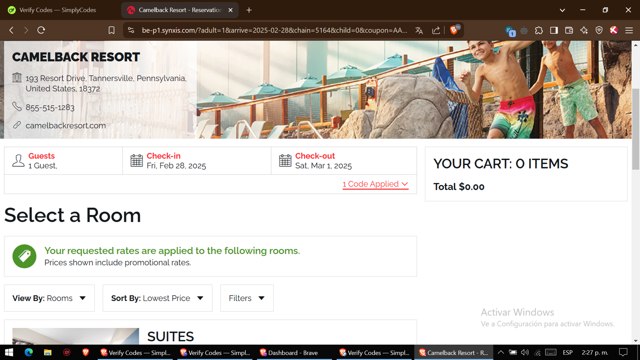Viewport: 640px width, 360px height.
Task: Click the volume speaker tray icon
Action: click(525, 353)
